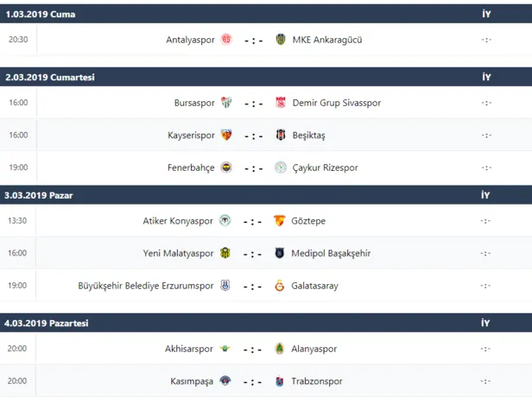This screenshot has width=532, height=397.
Task: Click the Kasımpaşa vs Trabzonspor score
Action: (x=253, y=381)
